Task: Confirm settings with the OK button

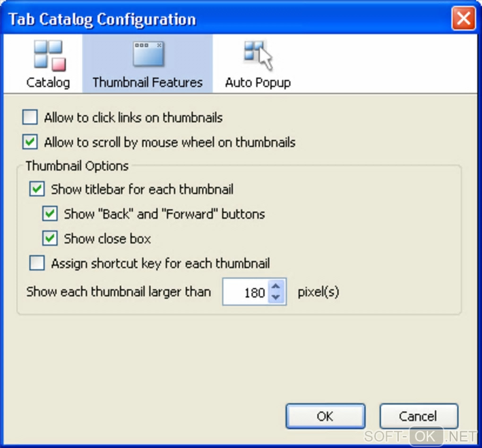Action: tap(325, 416)
